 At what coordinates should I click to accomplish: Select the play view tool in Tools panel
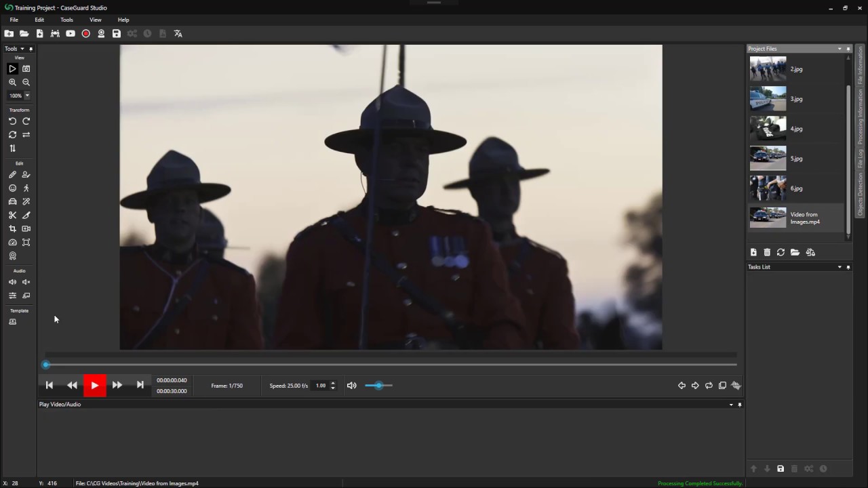[12, 68]
